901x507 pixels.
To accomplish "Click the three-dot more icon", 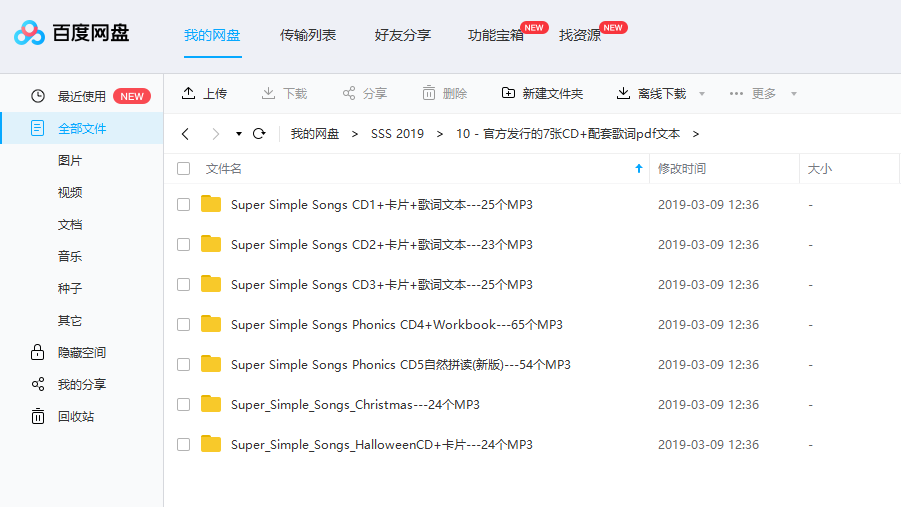I will [x=736, y=94].
